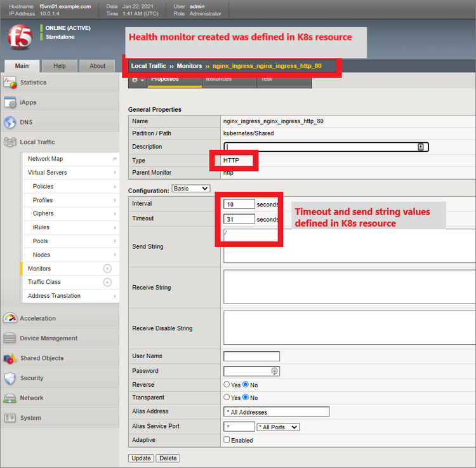The width and height of the screenshot is (476, 468).
Task: Expand Address Translation submenu arrow
Action: pyautogui.click(x=115, y=296)
